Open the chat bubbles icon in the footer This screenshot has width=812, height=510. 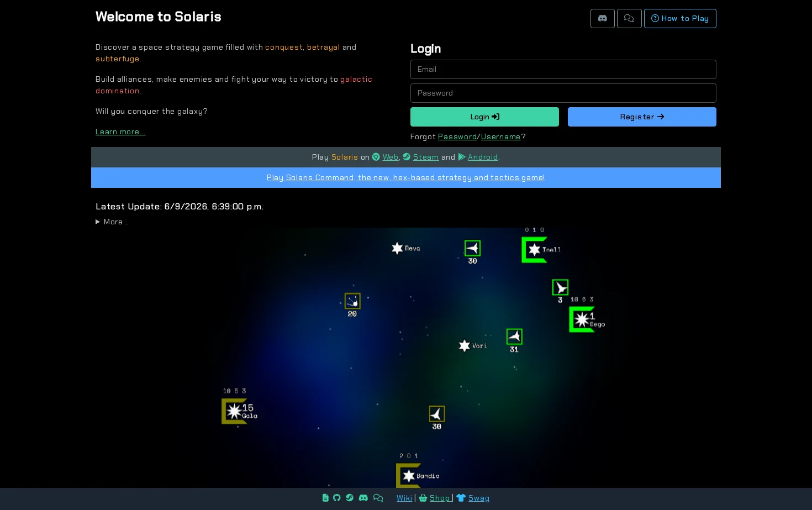378,498
